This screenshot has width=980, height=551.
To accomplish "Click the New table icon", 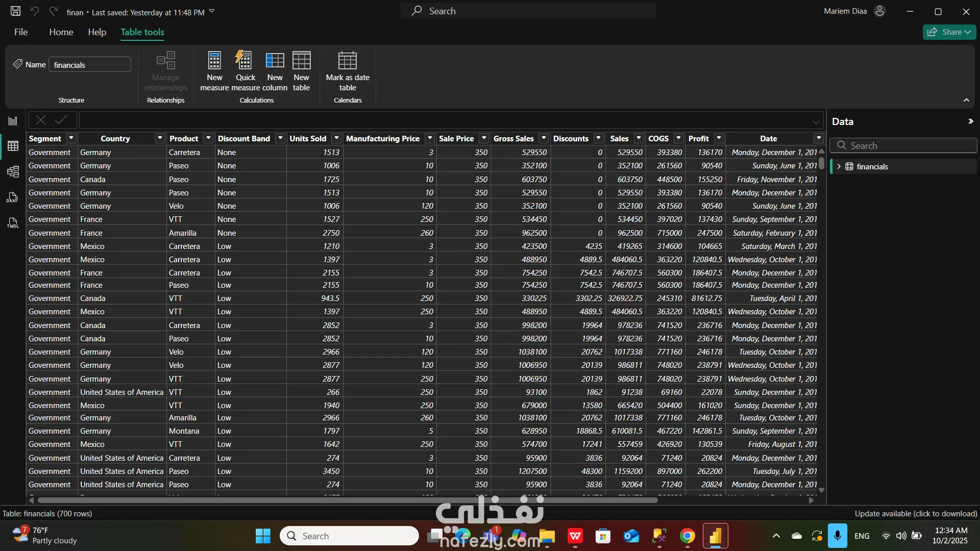I will (x=301, y=61).
